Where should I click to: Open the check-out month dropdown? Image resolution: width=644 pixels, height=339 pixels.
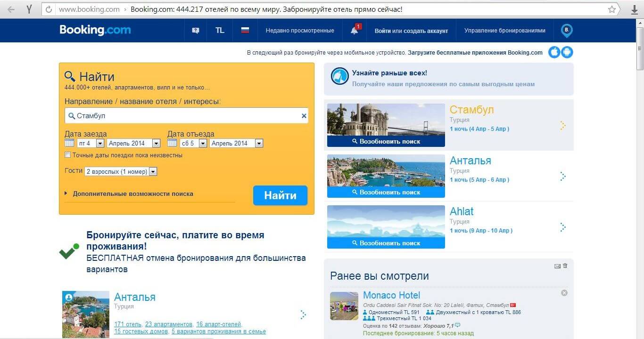click(x=237, y=143)
